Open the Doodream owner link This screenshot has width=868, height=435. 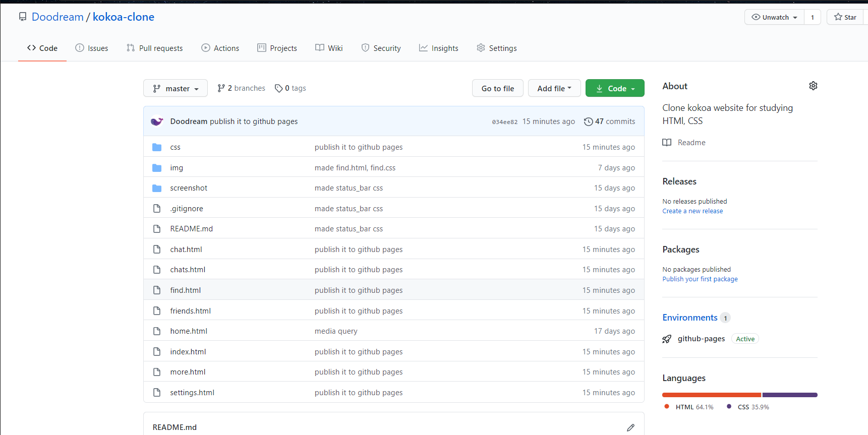click(x=57, y=17)
